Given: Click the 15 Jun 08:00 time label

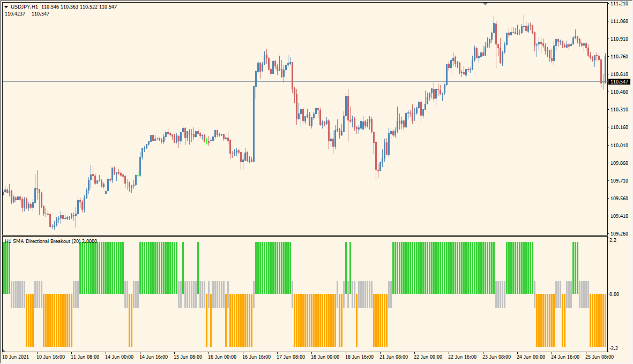Looking at the screenshot, I should pyautogui.click(x=188, y=357).
